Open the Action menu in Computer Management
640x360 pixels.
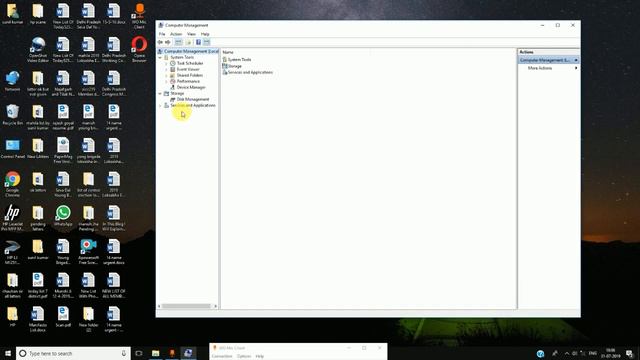pyautogui.click(x=176, y=34)
